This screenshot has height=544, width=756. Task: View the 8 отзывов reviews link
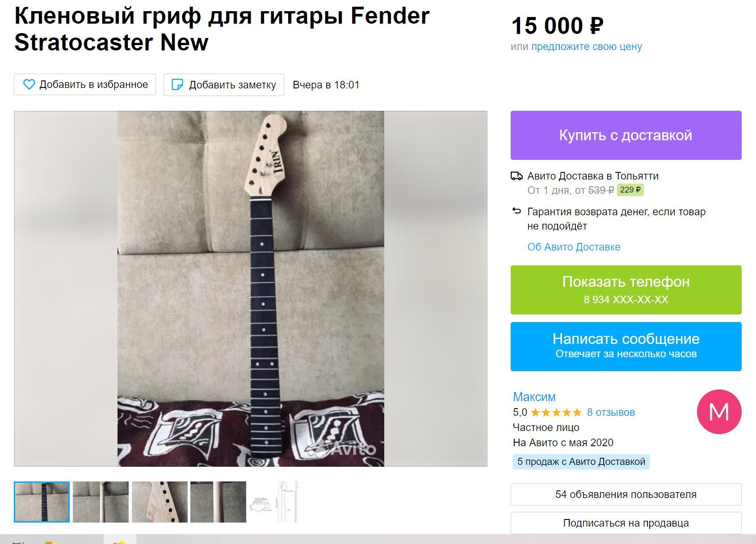click(611, 412)
